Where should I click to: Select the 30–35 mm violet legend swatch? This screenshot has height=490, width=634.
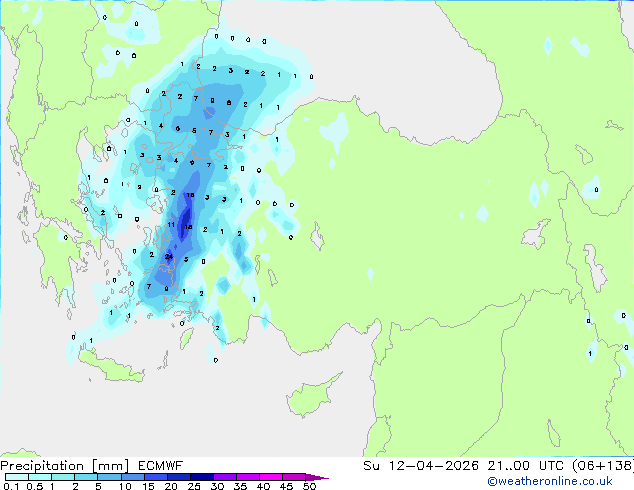tap(225, 477)
